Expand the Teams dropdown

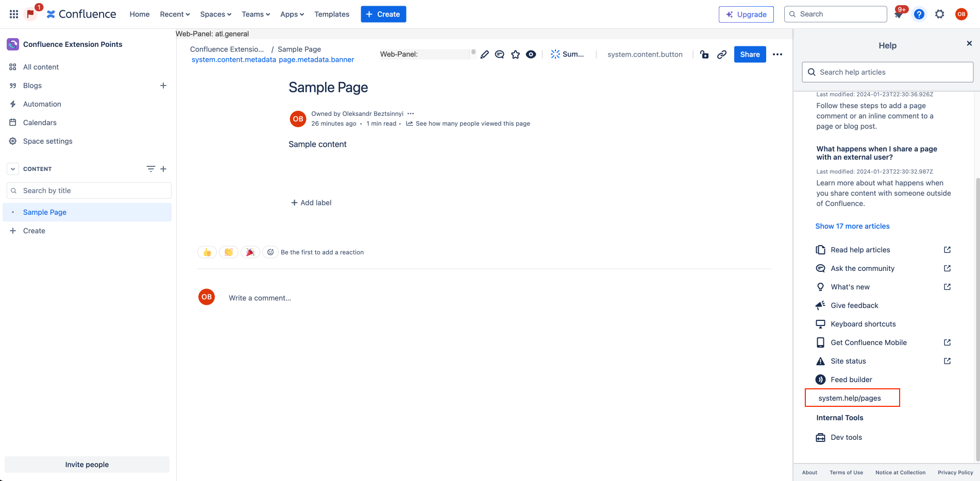pos(256,14)
